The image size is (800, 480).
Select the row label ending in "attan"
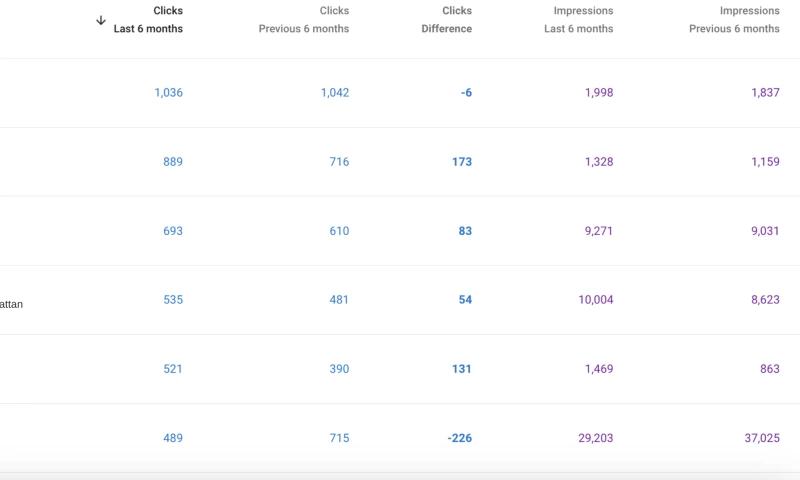11,304
